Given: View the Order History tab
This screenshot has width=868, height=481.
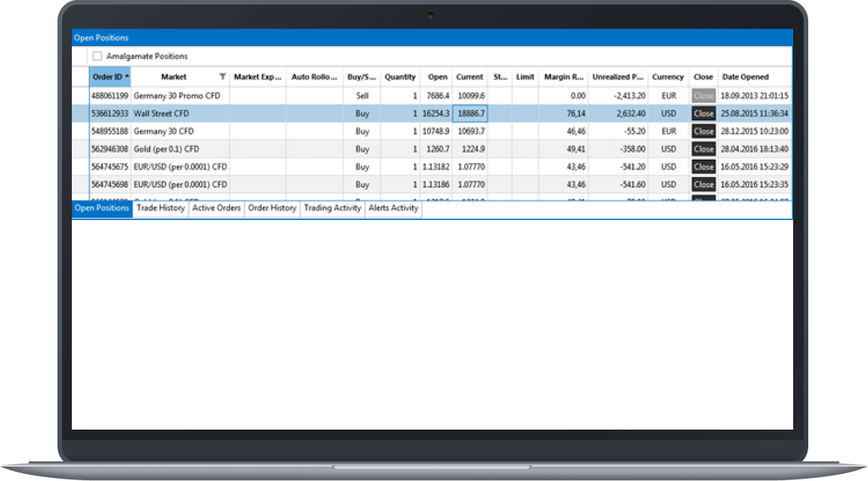Looking at the screenshot, I should pos(271,208).
